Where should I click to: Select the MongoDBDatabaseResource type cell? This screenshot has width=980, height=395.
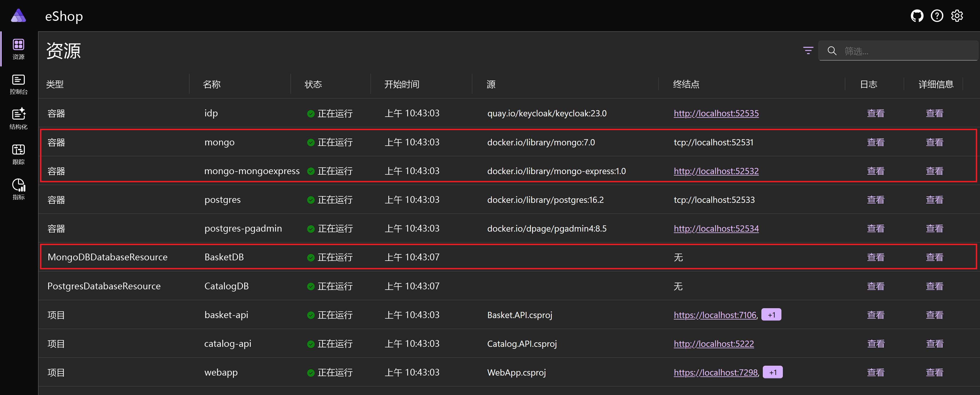[x=107, y=257]
